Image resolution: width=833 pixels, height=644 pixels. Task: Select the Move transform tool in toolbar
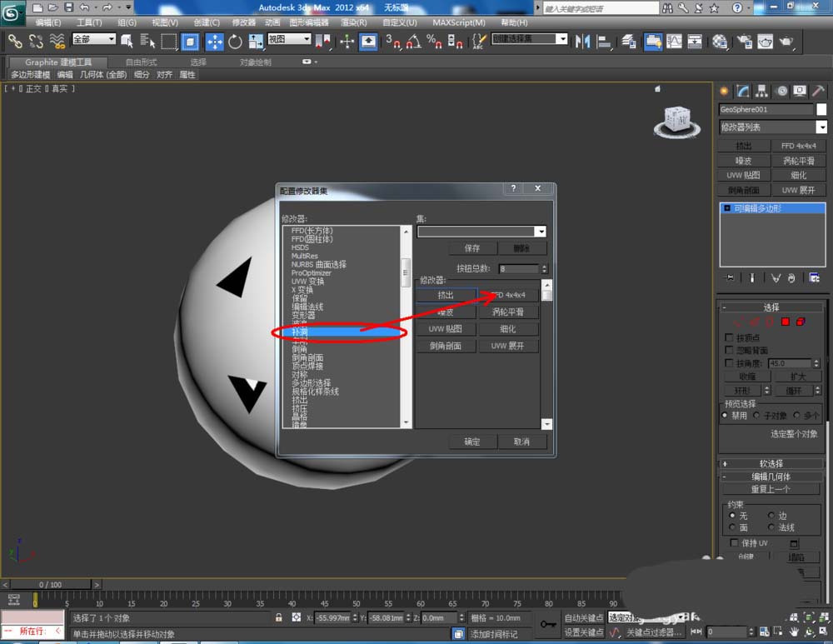click(x=214, y=42)
